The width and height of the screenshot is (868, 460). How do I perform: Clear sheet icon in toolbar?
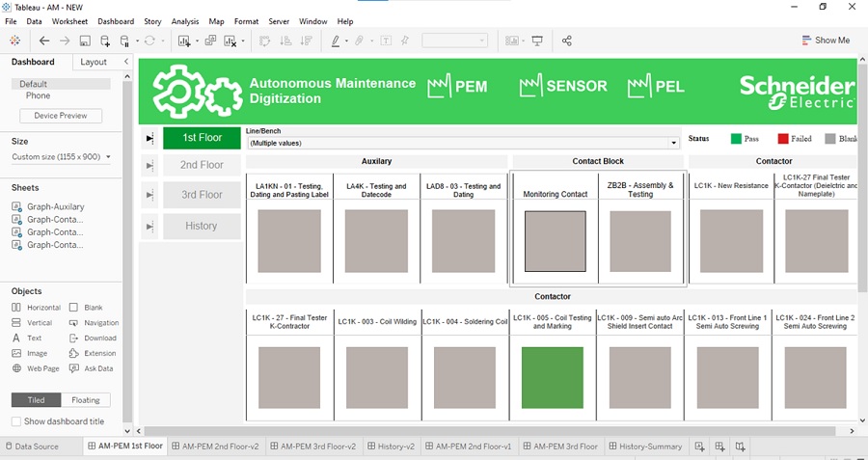tap(231, 41)
